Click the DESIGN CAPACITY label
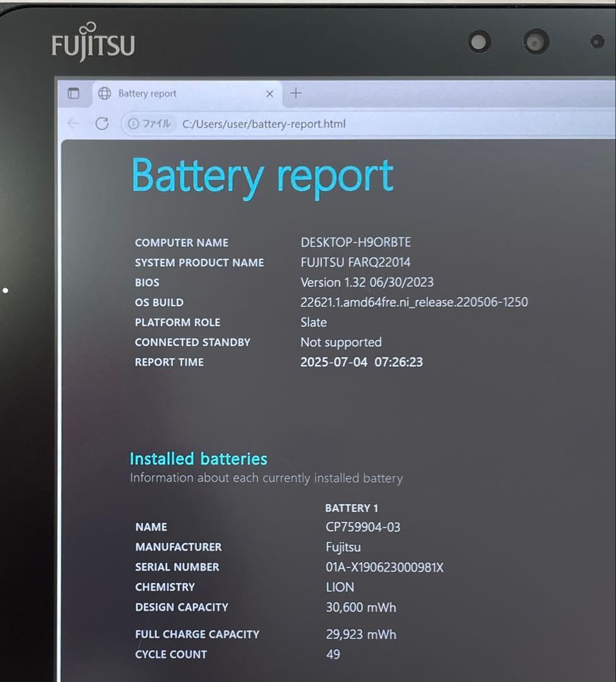This screenshot has height=682, width=616. click(x=181, y=607)
